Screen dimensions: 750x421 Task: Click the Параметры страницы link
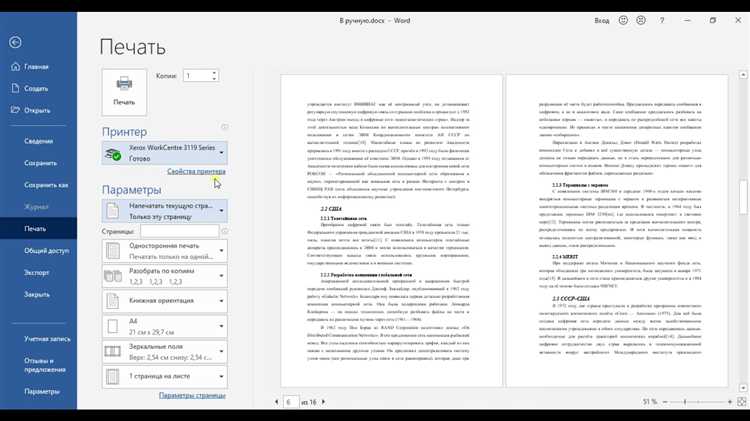pos(192,396)
